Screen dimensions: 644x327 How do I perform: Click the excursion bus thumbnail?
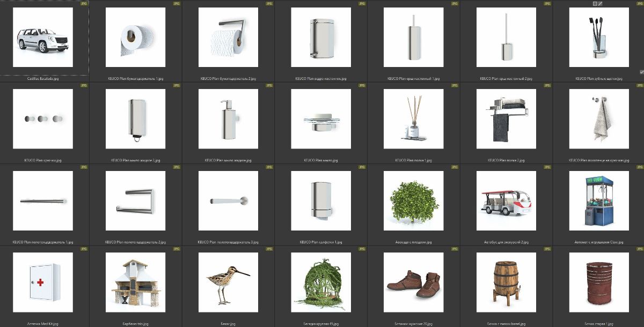506,201
